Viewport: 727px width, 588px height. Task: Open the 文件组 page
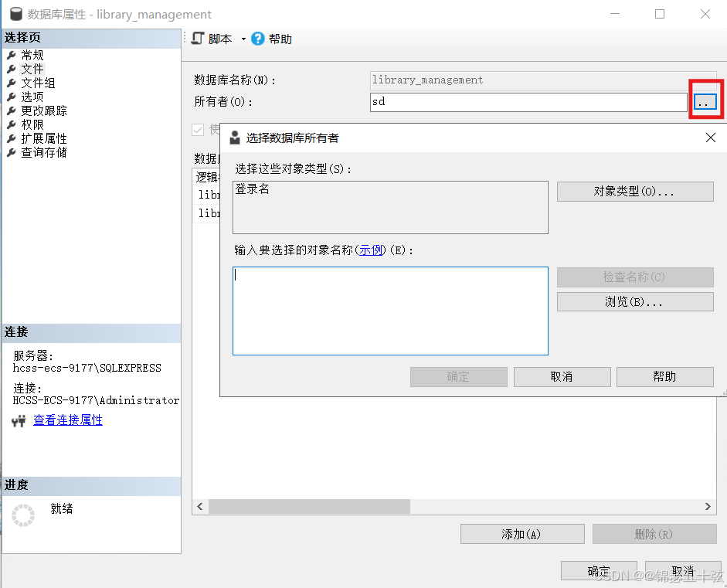(x=38, y=83)
